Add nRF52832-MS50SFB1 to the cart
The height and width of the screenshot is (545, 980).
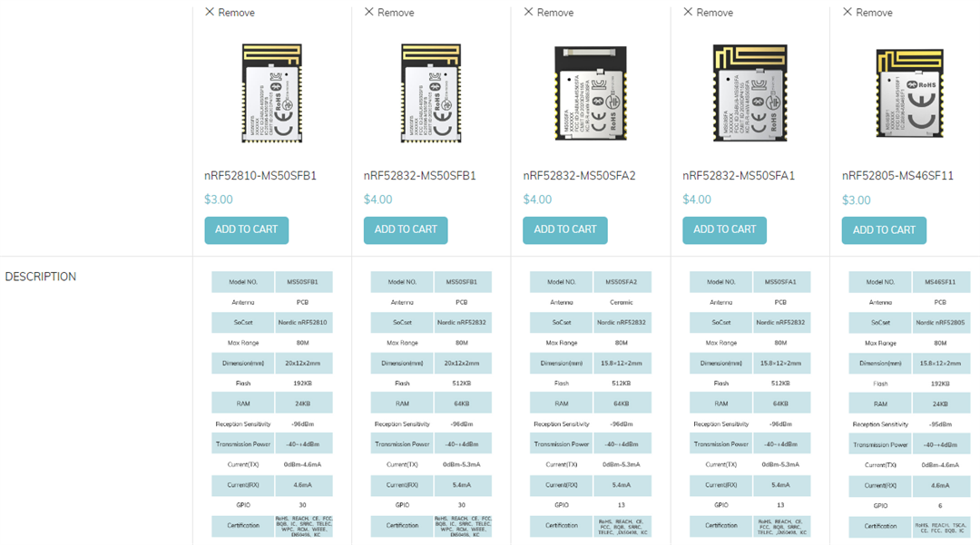tap(406, 230)
